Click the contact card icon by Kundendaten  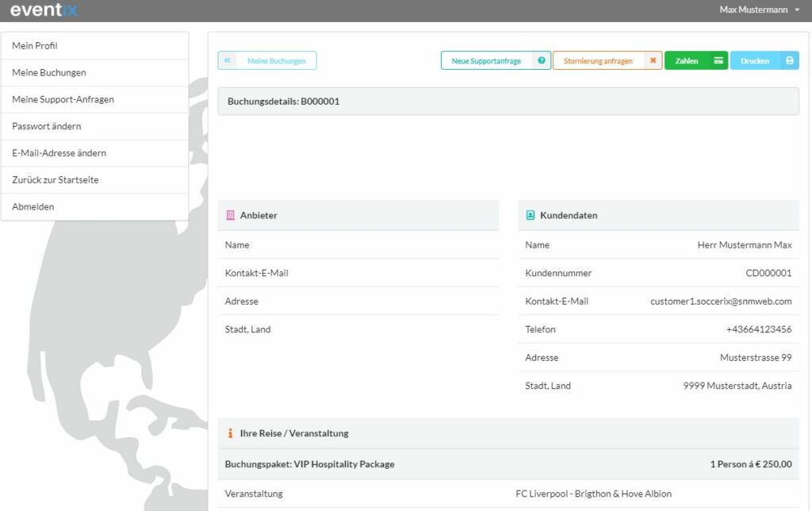click(x=530, y=215)
